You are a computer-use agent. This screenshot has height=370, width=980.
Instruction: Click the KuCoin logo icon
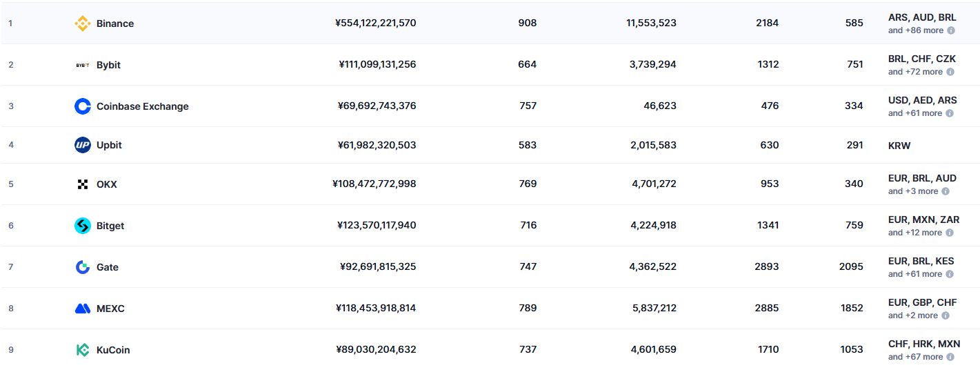point(82,350)
